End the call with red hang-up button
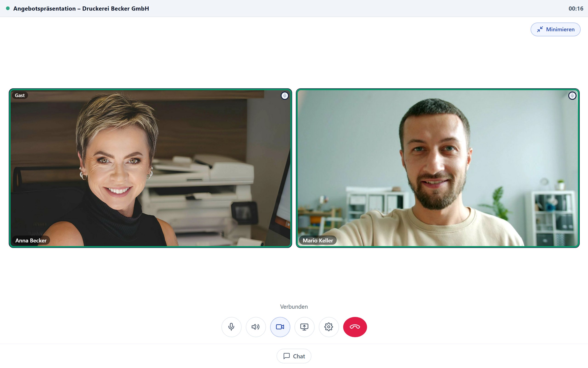 (355, 327)
